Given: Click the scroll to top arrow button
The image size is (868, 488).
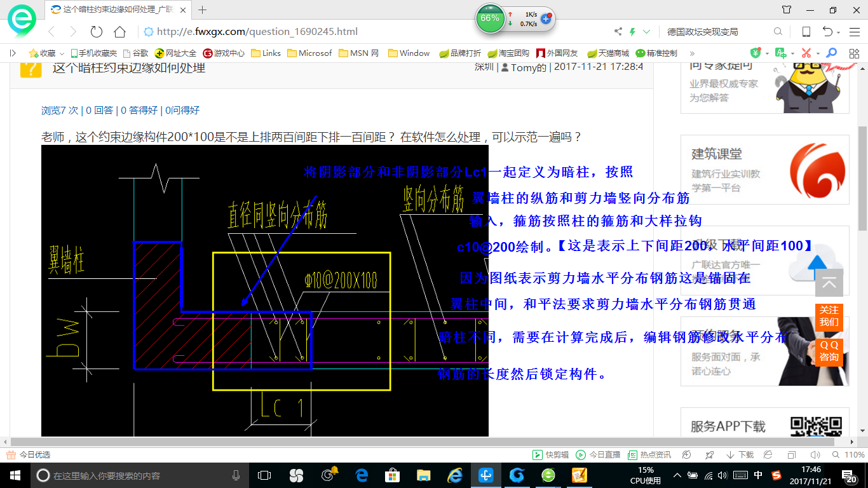Looking at the screenshot, I should tap(829, 283).
